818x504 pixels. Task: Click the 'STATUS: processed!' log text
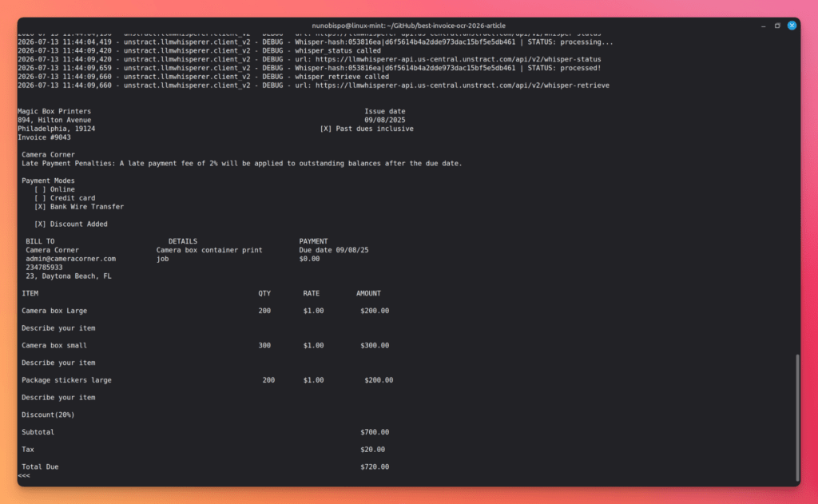point(564,69)
